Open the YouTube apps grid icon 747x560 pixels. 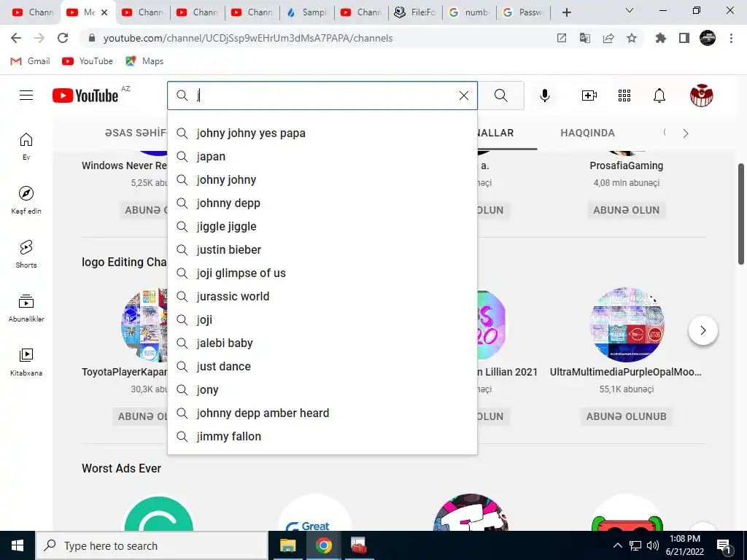(624, 96)
